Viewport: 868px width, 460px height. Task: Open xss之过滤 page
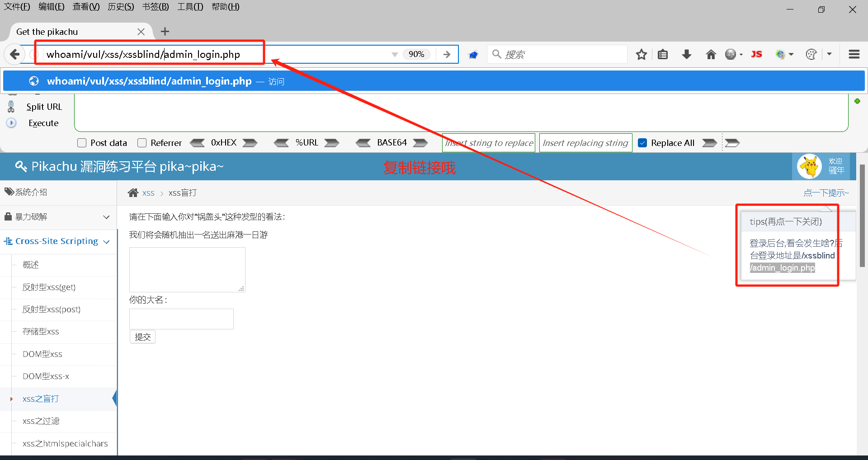point(41,421)
